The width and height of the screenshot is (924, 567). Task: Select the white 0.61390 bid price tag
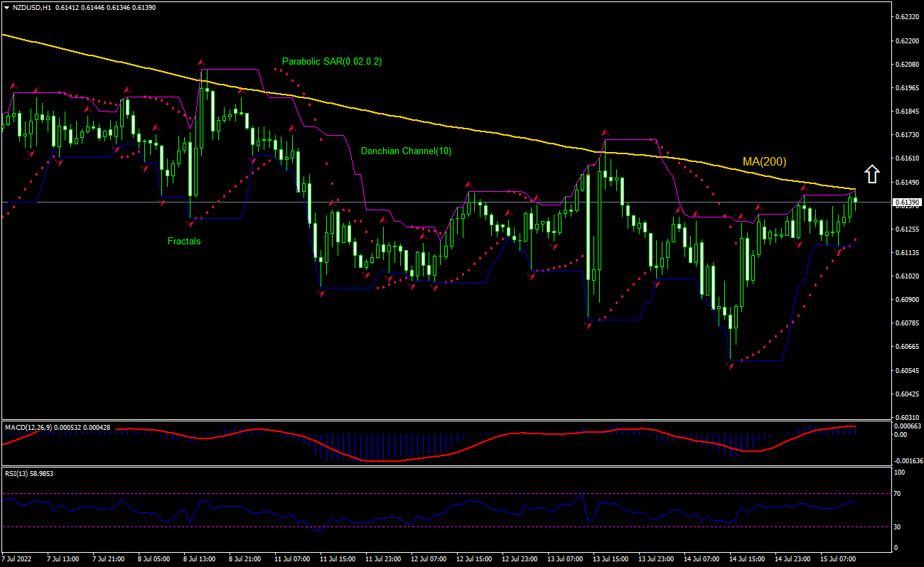(x=908, y=201)
